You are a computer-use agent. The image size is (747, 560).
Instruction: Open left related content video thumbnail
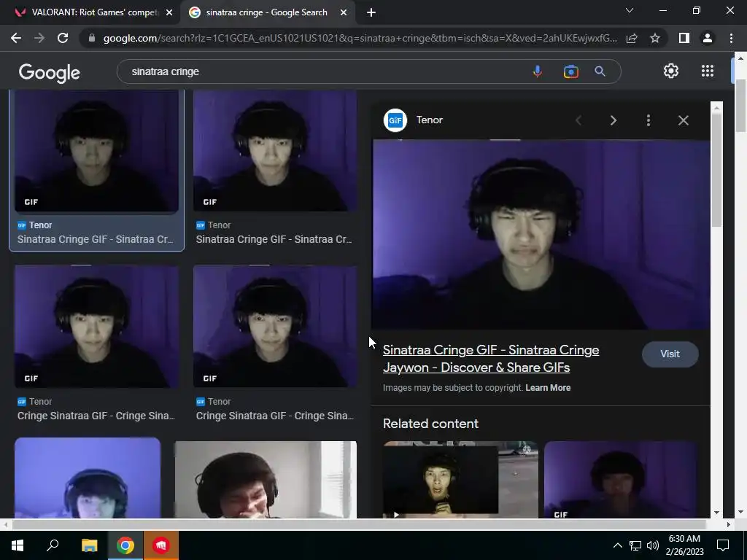tap(460, 480)
